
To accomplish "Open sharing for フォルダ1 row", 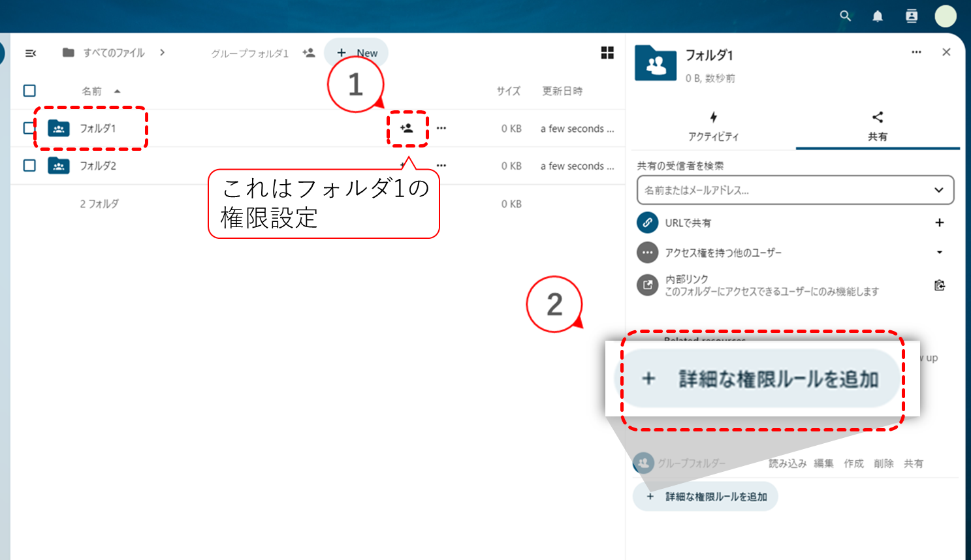I will pos(407,128).
